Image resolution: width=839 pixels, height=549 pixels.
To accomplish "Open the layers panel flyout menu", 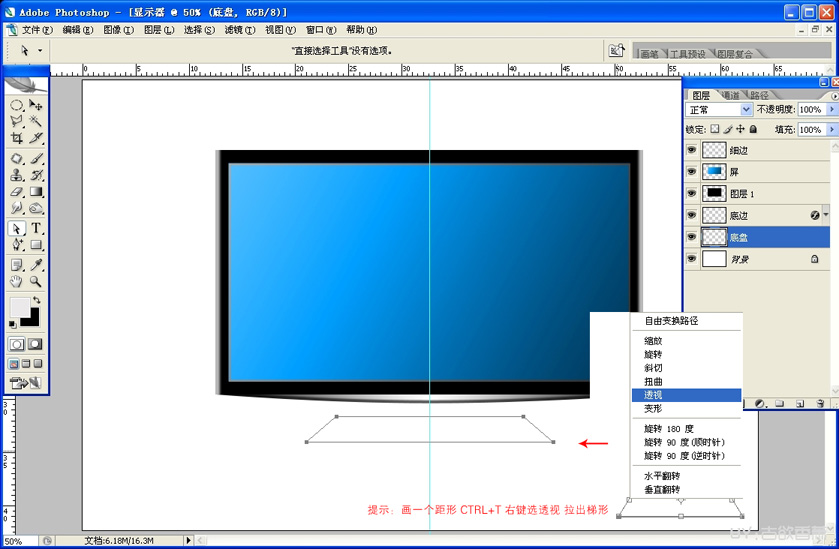I will coord(835,96).
